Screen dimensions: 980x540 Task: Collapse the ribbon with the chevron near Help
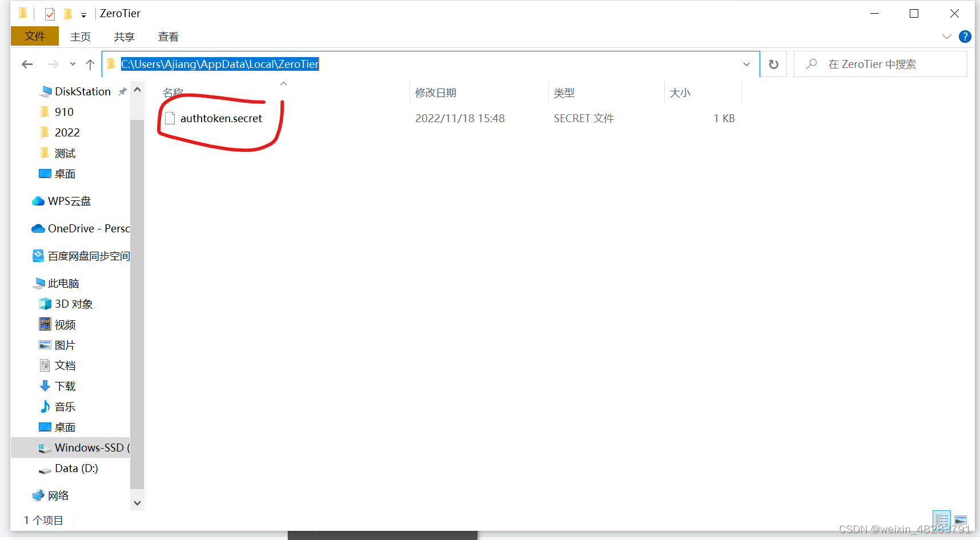[x=946, y=36]
